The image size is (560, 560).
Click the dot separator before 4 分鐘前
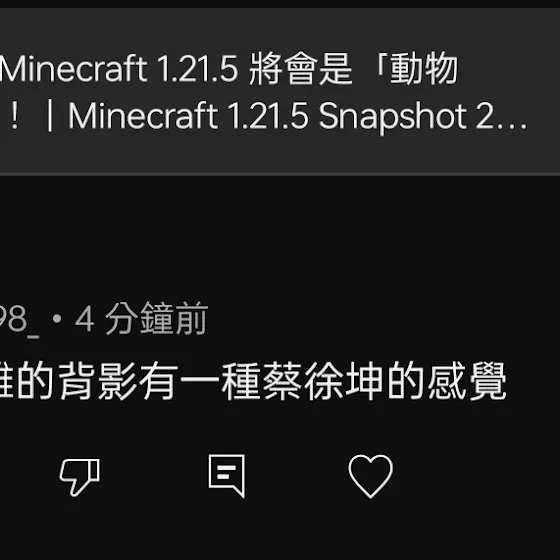57,319
